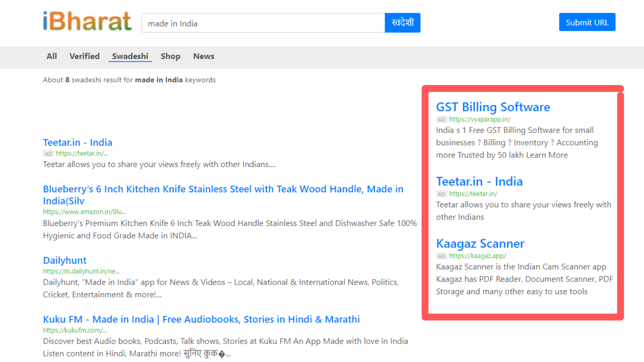The image size is (644, 362).
Task: Click Blueberry's Premium Kitchen Knife description text
Action: tap(230, 229)
